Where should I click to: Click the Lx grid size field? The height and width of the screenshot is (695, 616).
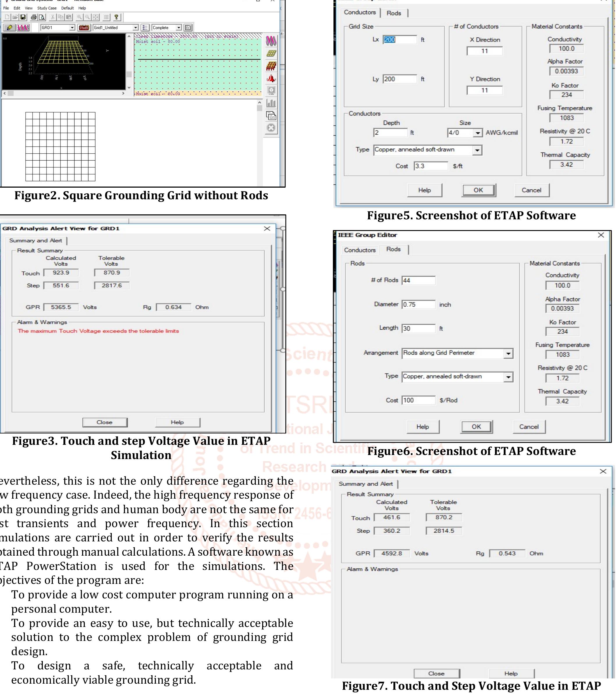pos(400,40)
